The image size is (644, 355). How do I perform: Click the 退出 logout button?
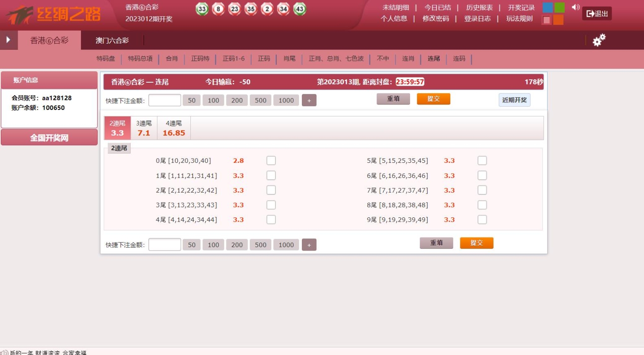point(597,13)
